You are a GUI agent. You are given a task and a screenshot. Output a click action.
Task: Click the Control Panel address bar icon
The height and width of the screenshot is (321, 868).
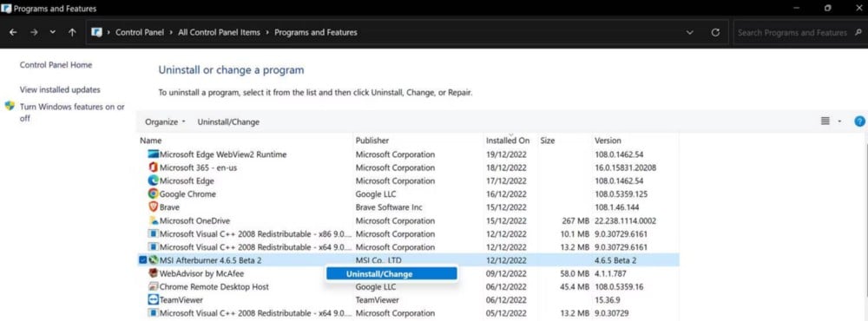[x=97, y=33]
